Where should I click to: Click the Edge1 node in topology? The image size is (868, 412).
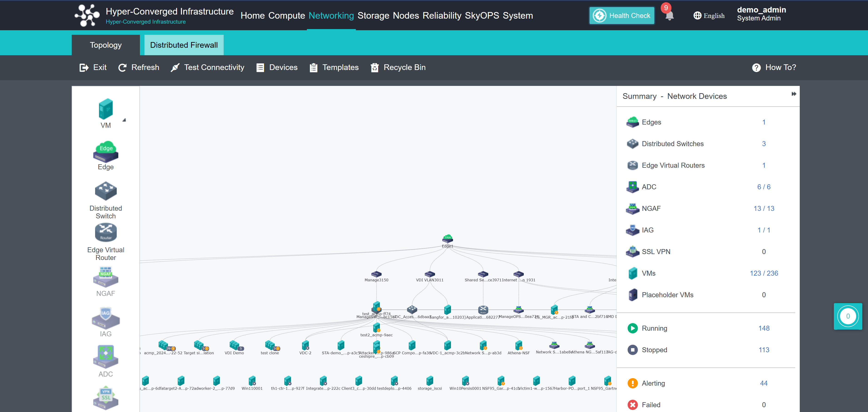point(448,239)
